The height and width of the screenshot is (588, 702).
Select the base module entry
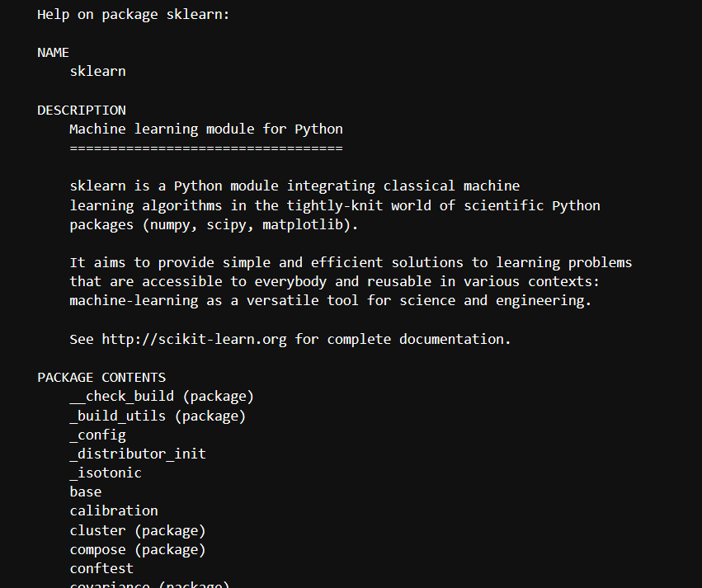coord(86,492)
